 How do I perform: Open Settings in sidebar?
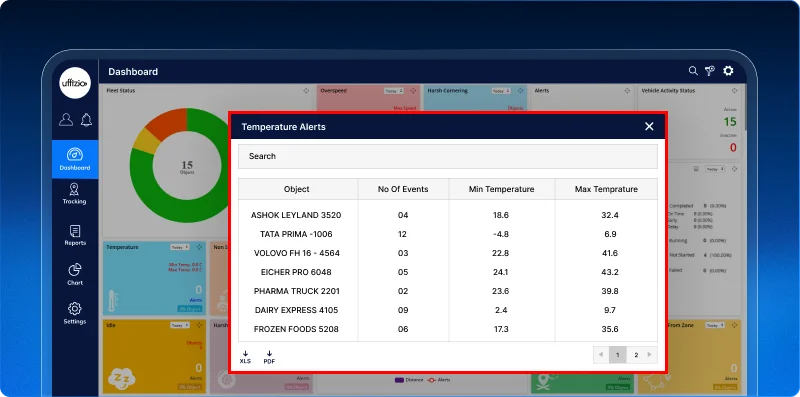[x=74, y=313]
